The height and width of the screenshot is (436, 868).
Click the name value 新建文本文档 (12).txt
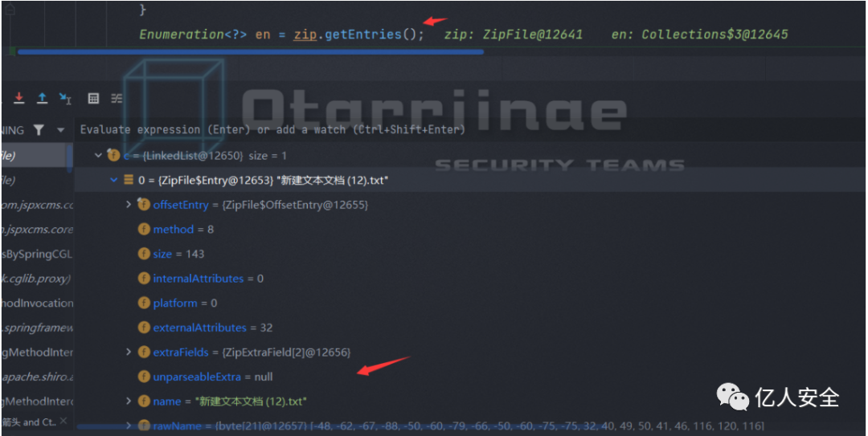pos(251,401)
